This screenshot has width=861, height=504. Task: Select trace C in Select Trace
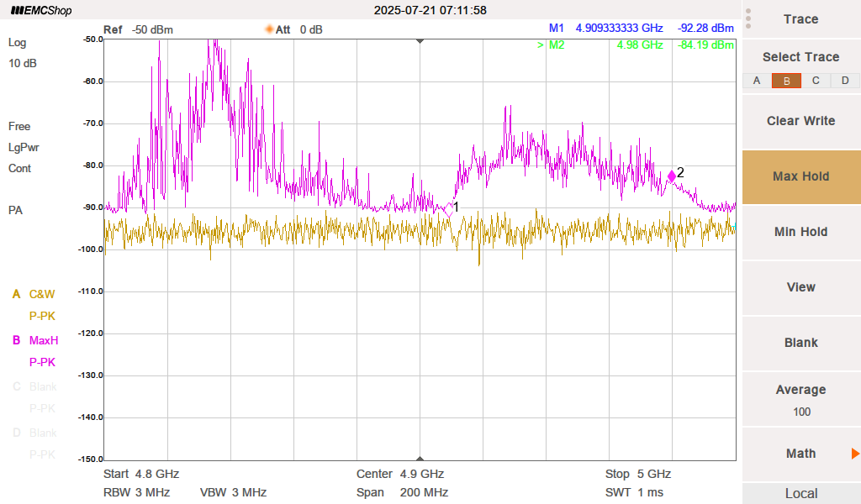pos(816,81)
